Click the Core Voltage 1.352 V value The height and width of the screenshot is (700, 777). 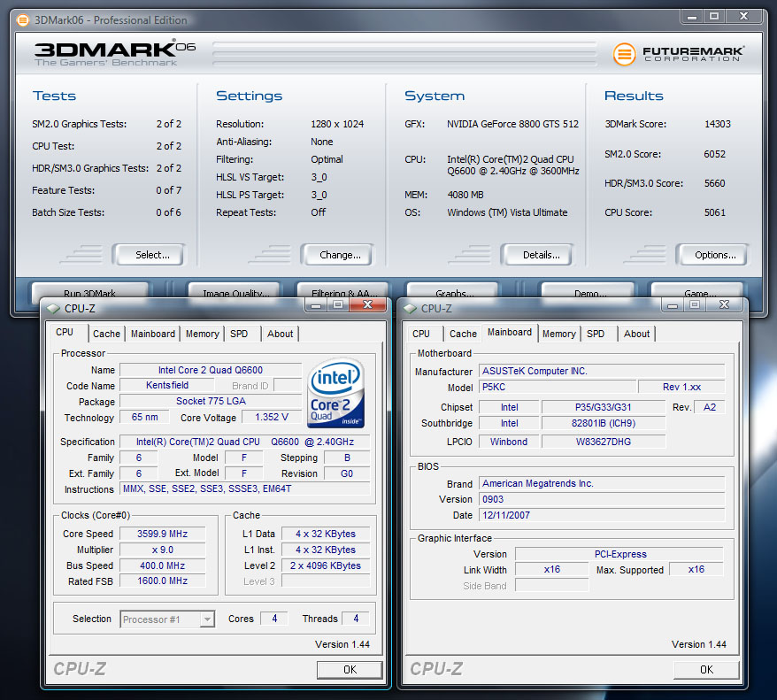click(x=272, y=417)
